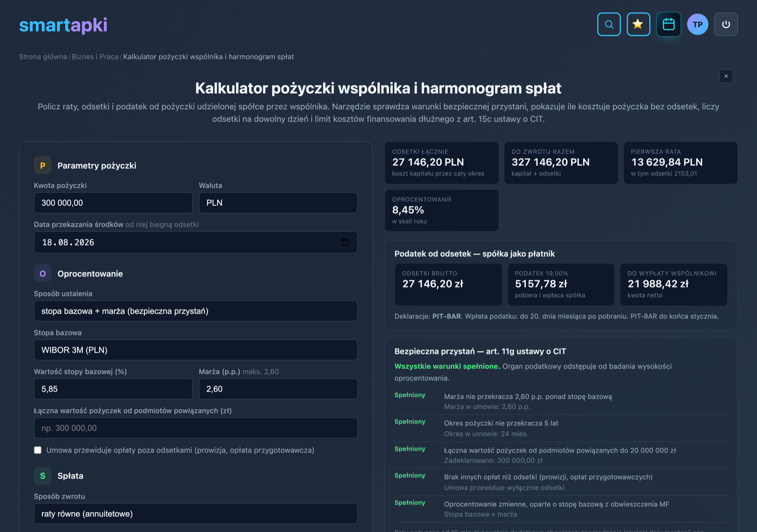
Task: Click the Do zwrotu razem 327 146,20 PLN card
Action: (561, 163)
